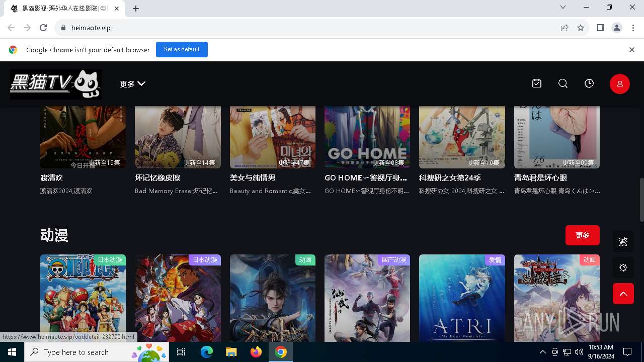The width and height of the screenshot is (644, 362).
Task: Open a new tab with plus button
Action: [x=136, y=9]
